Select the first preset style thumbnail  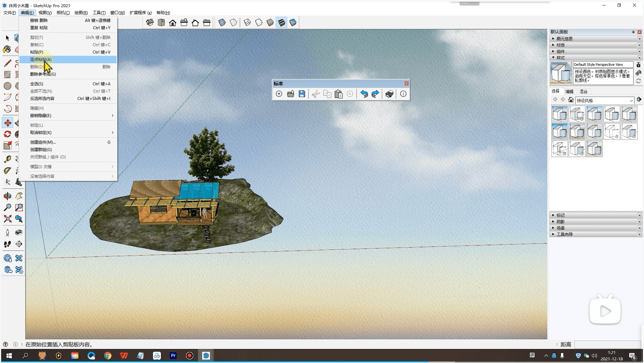(x=559, y=114)
